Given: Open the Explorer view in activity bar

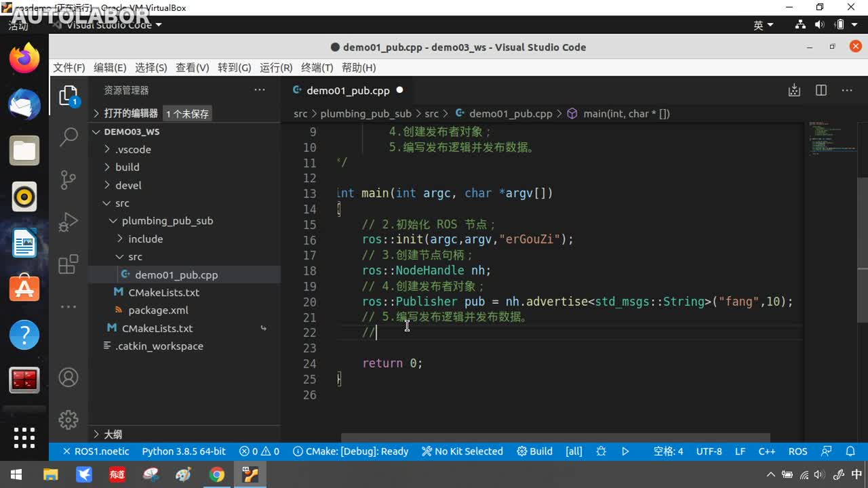Looking at the screenshot, I should click(x=68, y=96).
